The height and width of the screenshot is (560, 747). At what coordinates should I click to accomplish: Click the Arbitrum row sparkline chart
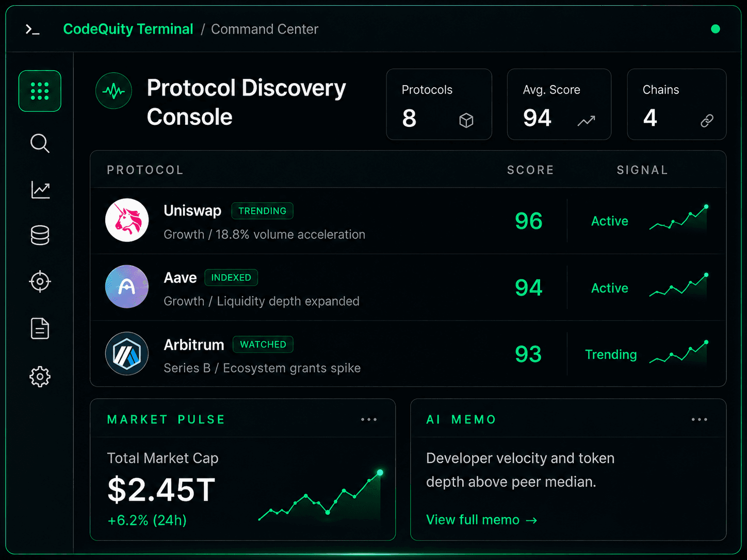pyautogui.click(x=678, y=352)
